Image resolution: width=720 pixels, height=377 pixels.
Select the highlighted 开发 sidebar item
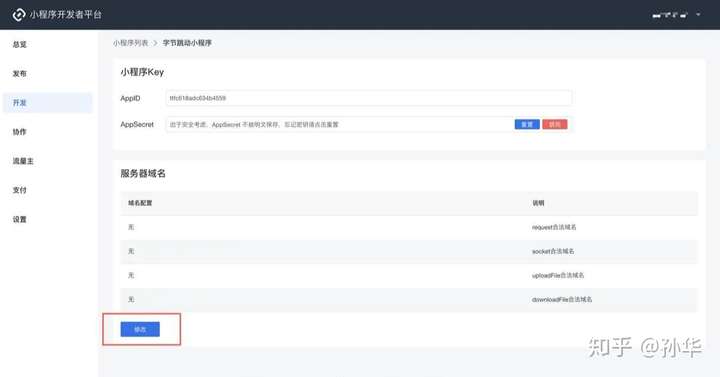48,103
